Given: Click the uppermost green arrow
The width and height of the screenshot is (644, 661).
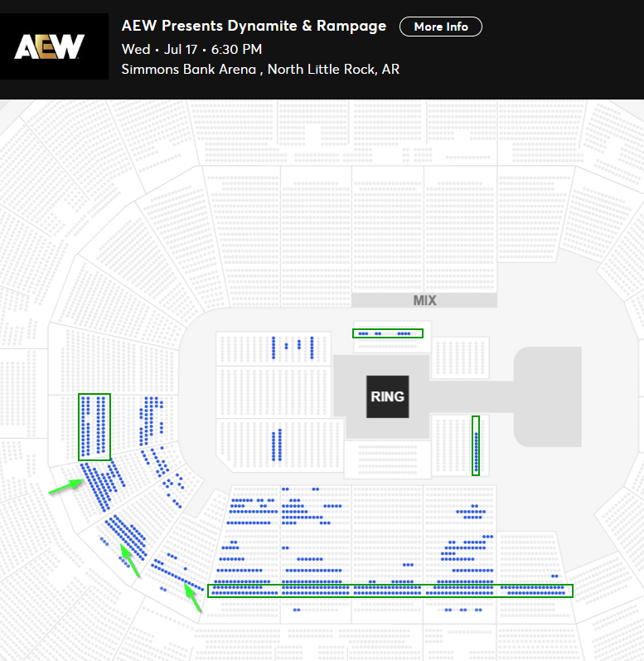Looking at the screenshot, I should [66, 486].
